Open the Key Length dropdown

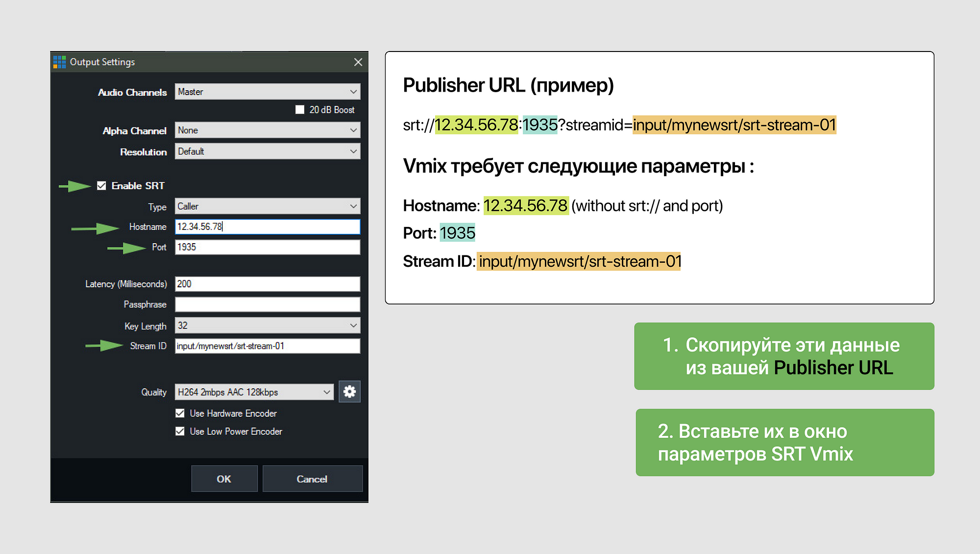point(268,326)
